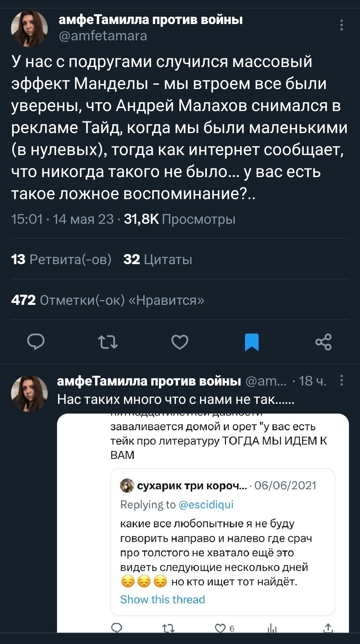Image resolution: width=360 pixels, height=644 pixels.
Task: Click the Show this thread link
Action: click(x=162, y=599)
